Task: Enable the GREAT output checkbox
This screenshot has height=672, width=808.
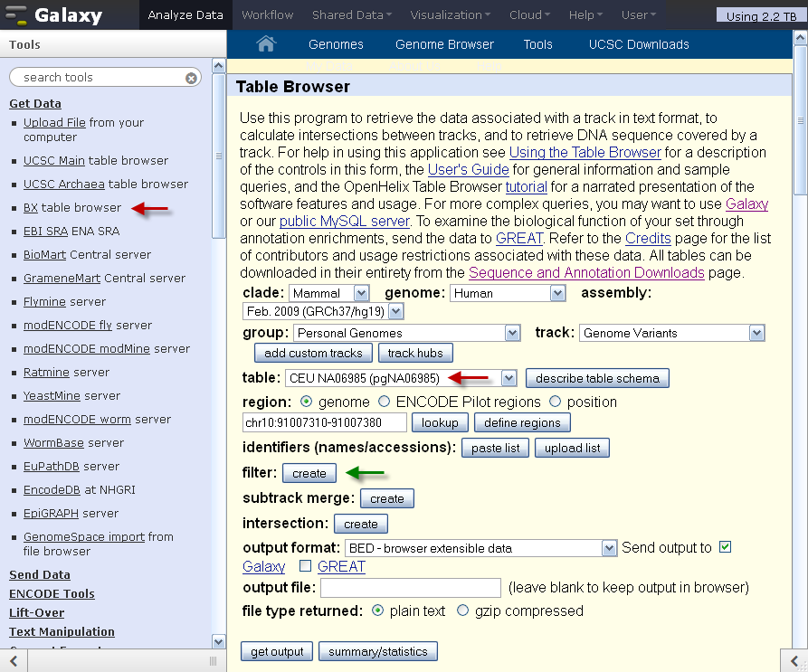Action: (306, 566)
